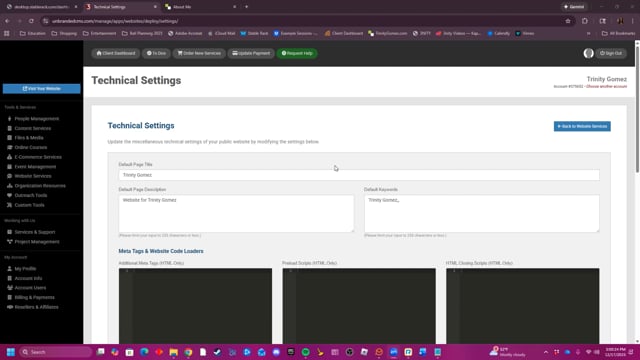Click the green Request Help button

pos(297,53)
